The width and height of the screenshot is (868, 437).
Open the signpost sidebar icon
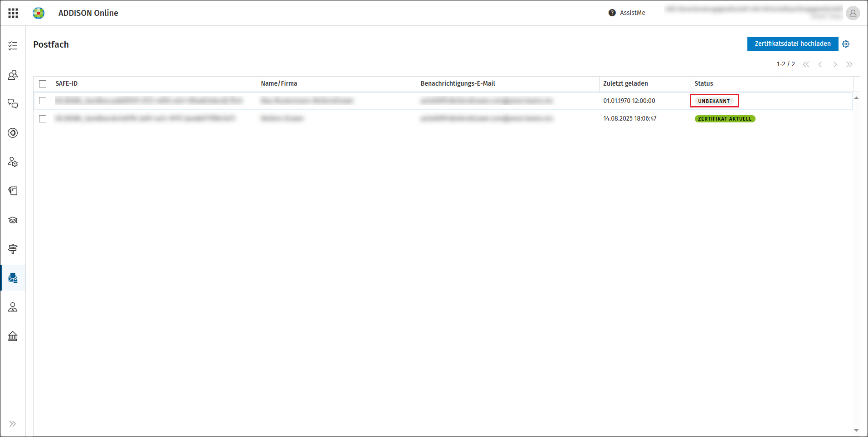click(13, 249)
